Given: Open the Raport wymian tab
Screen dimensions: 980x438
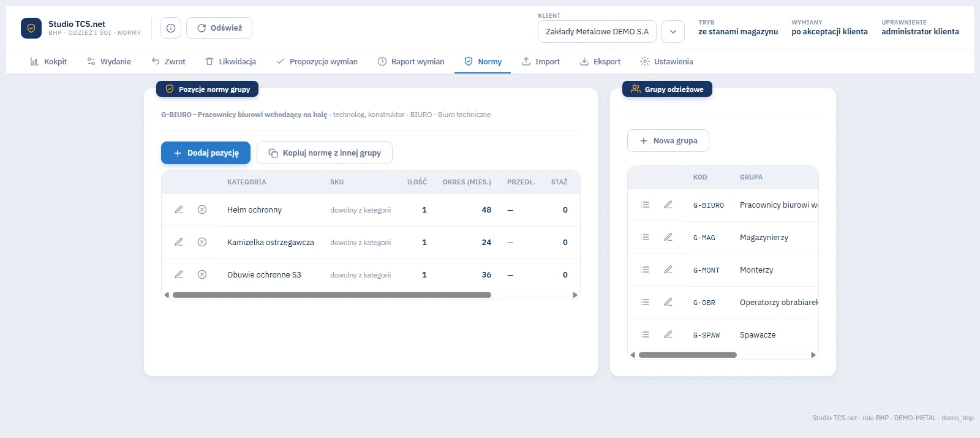Looking at the screenshot, I should (x=411, y=61).
